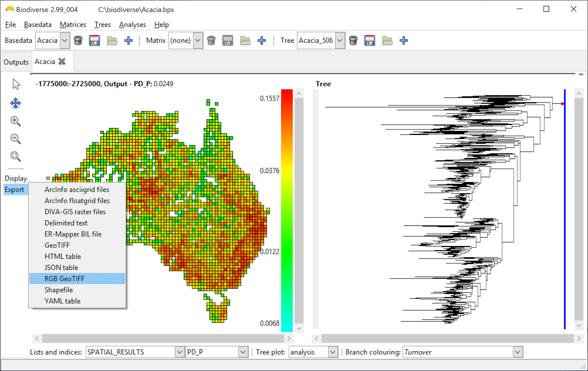Open the Matrix selection dropdown

(197, 40)
